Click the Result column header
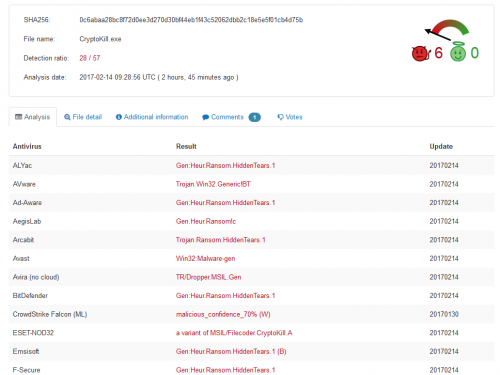The width and height of the screenshot is (500, 375). (186, 146)
